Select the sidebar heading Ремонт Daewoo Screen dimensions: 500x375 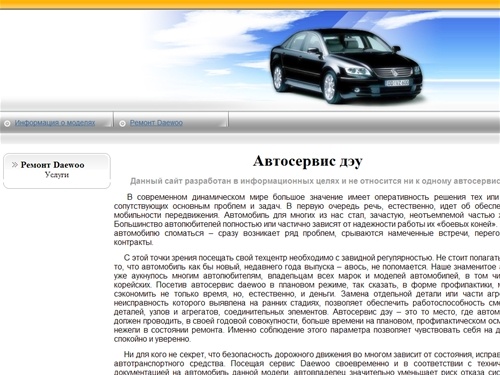pyautogui.click(x=52, y=165)
